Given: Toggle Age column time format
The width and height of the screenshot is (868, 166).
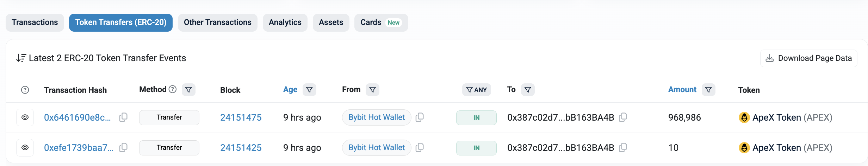Looking at the screenshot, I should coord(290,90).
